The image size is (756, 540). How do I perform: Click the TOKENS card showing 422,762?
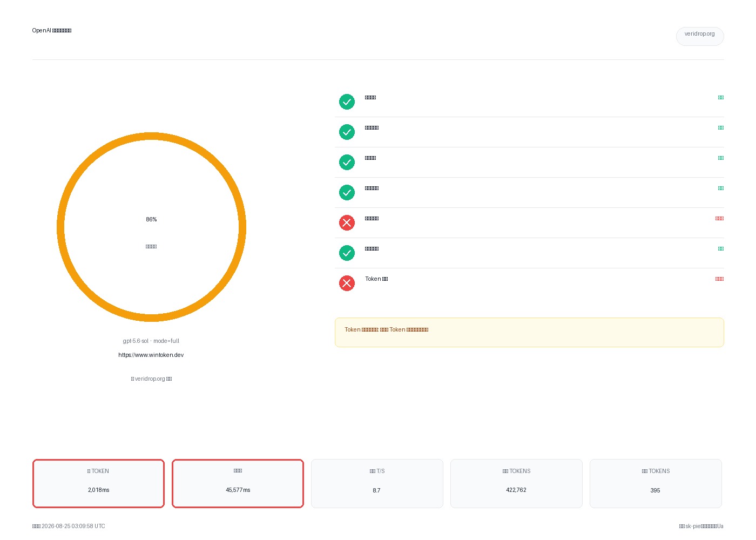coord(516,483)
